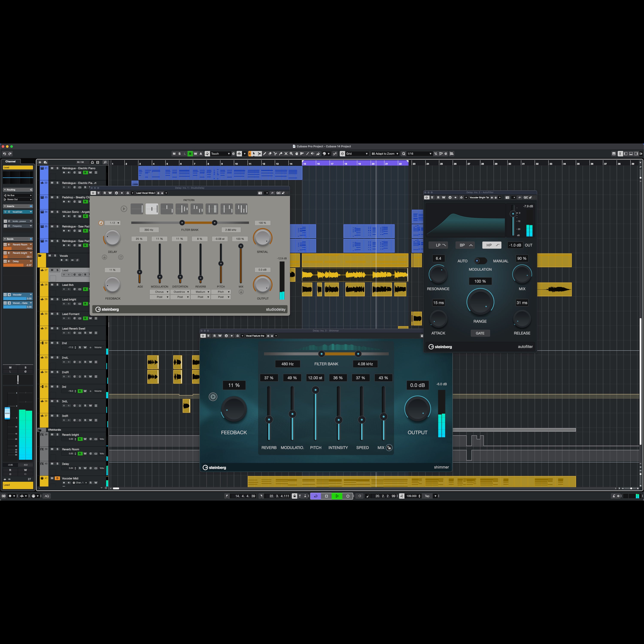Click the Add Track plus icon
The image size is (644, 644).
coord(40,162)
